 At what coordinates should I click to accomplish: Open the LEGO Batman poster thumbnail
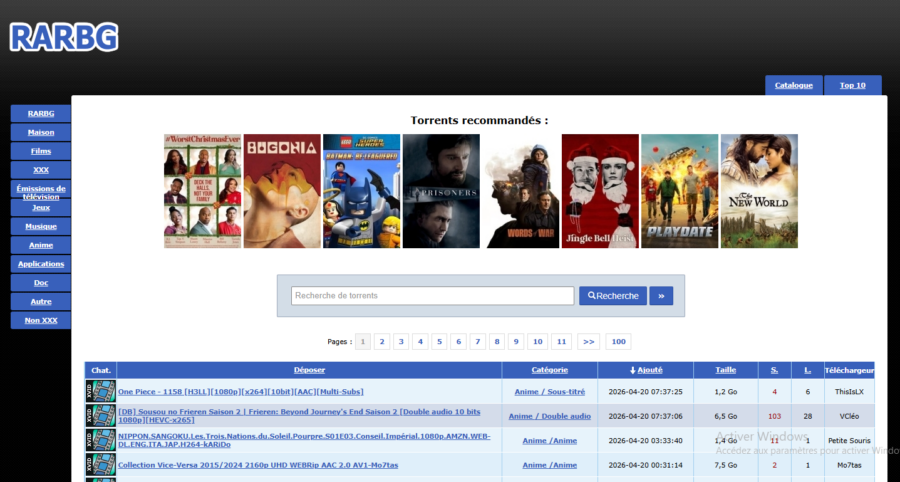(x=361, y=191)
